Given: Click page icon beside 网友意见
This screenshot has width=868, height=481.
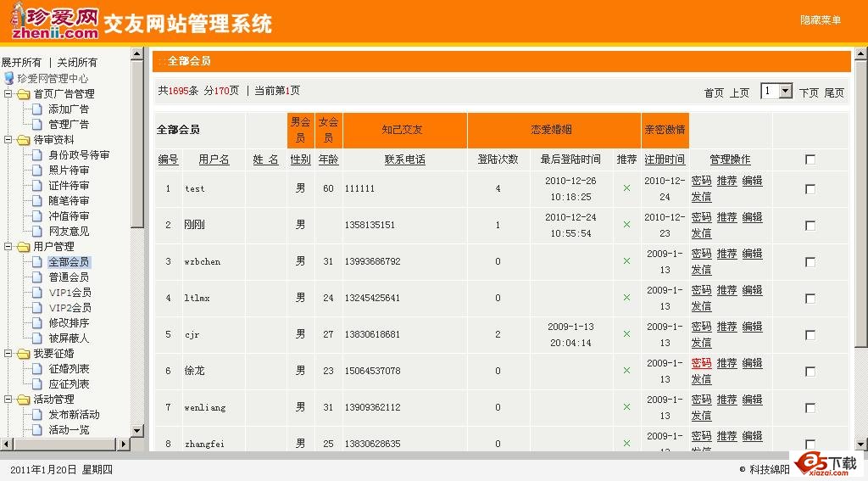Looking at the screenshot, I should tap(37, 231).
